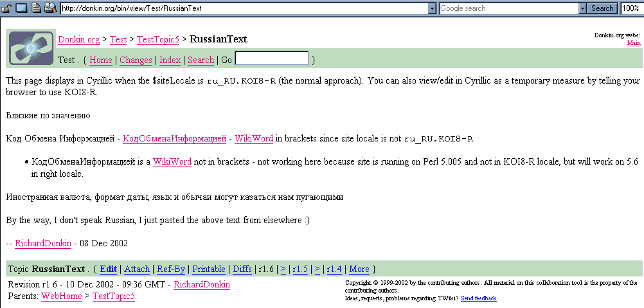
Task: Open the Changes page link
Action: click(x=136, y=60)
